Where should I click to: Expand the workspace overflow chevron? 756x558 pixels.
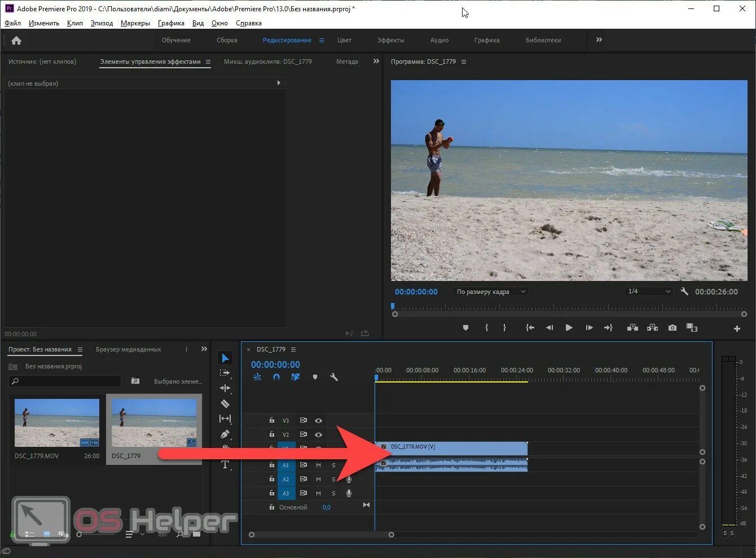click(599, 40)
